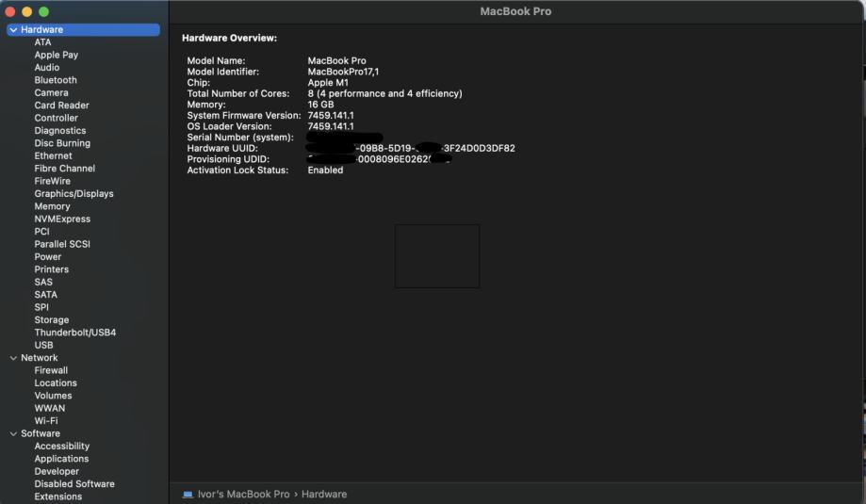Click the yellow minimize window button
Viewport: 866px width, 504px height.
pos(26,11)
